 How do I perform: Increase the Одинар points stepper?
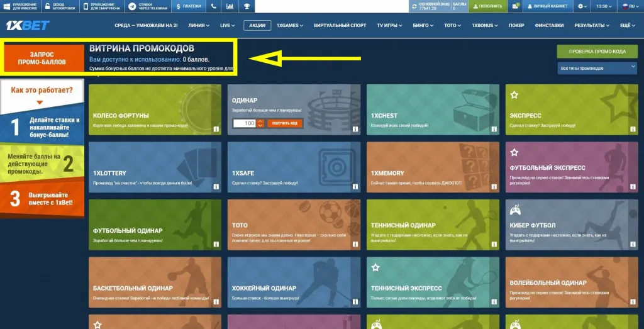point(260,121)
